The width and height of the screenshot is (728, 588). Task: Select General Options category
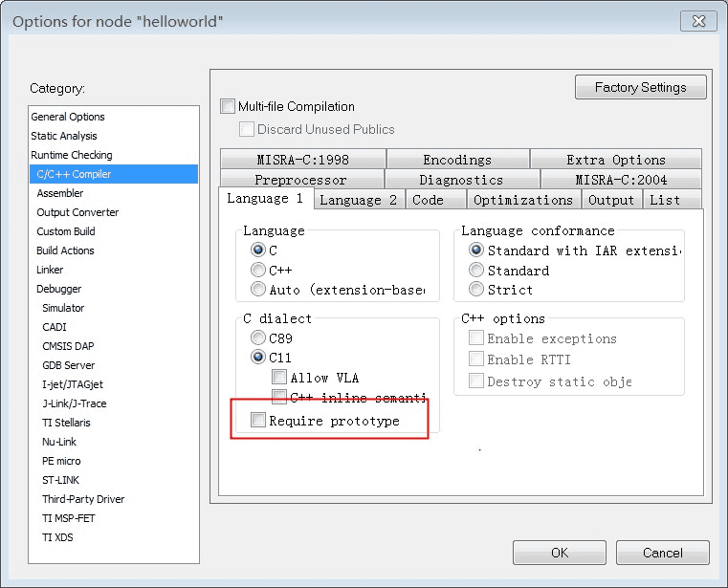tap(68, 117)
